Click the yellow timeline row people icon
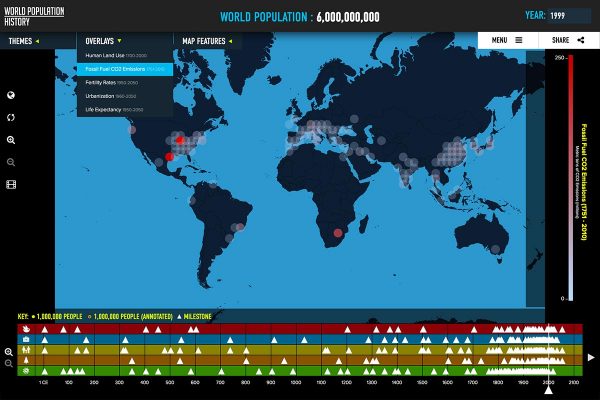Screen dimensions: 600x400 [x=26, y=349]
